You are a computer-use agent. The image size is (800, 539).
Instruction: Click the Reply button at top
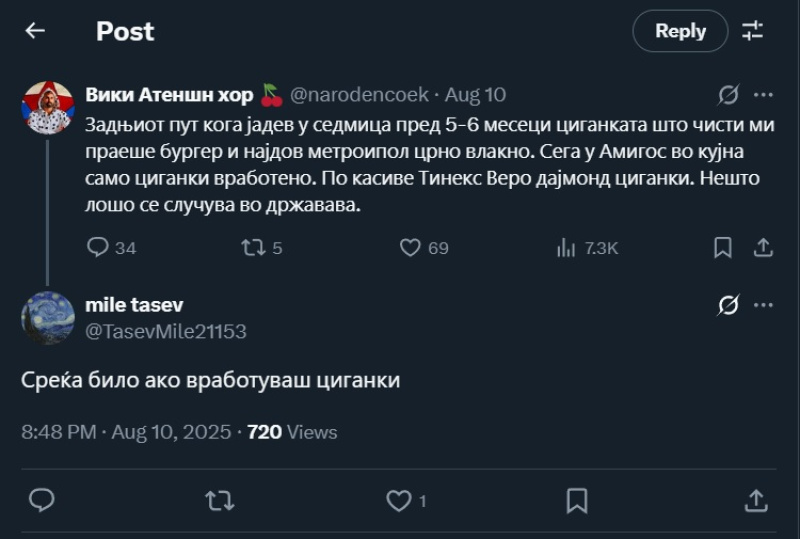[x=680, y=31]
